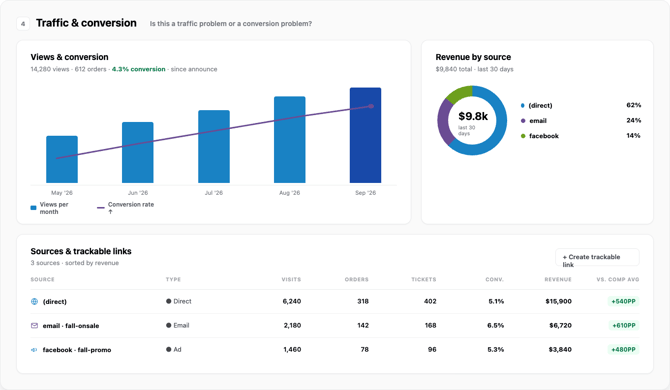The width and height of the screenshot is (670, 390).
Task: Click the 14% facebook share value
Action: (x=634, y=136)
